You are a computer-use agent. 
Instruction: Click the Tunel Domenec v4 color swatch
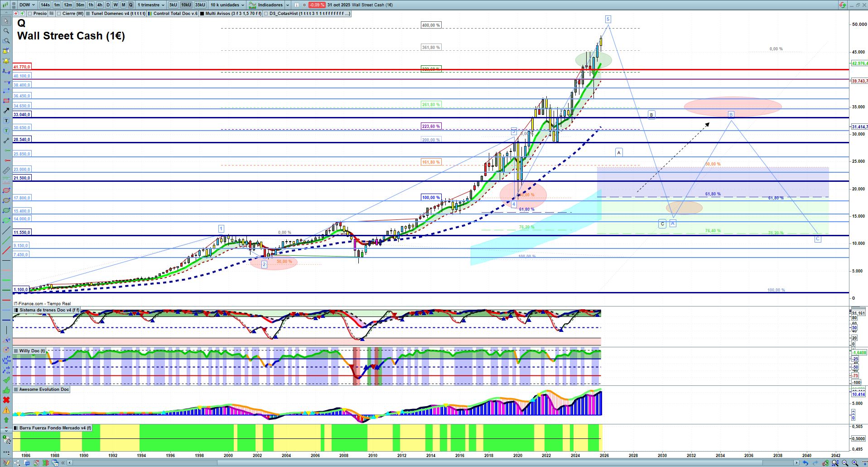coord(88,14)
